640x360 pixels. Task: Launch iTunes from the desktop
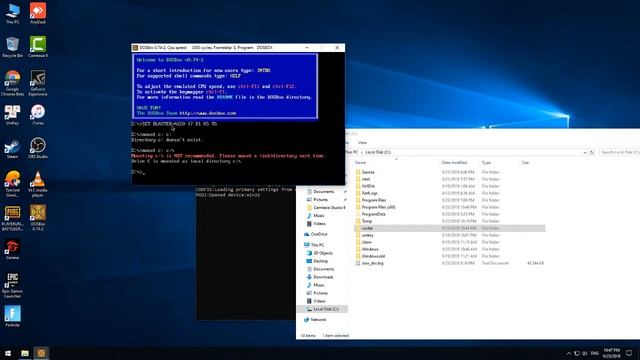tap(38, 115)
